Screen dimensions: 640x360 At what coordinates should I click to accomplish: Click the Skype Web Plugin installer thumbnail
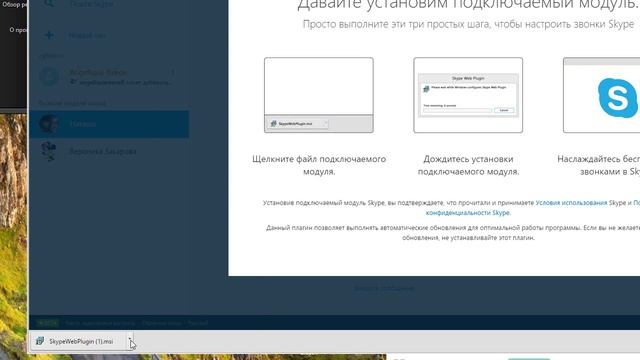click(x=468, y=95)
